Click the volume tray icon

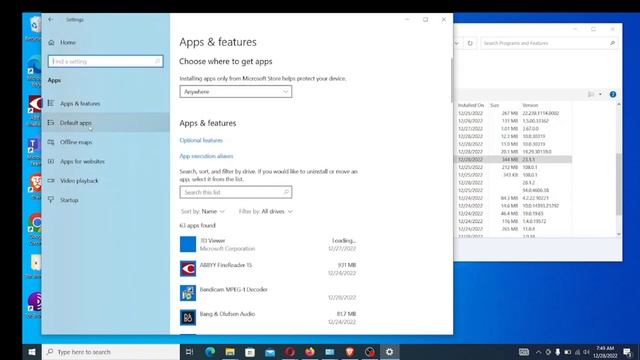coord(587,352)
